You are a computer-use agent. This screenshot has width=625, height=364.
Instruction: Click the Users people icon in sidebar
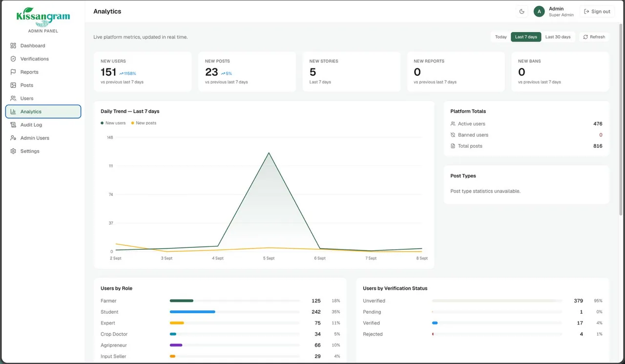(x=13, y=99)
